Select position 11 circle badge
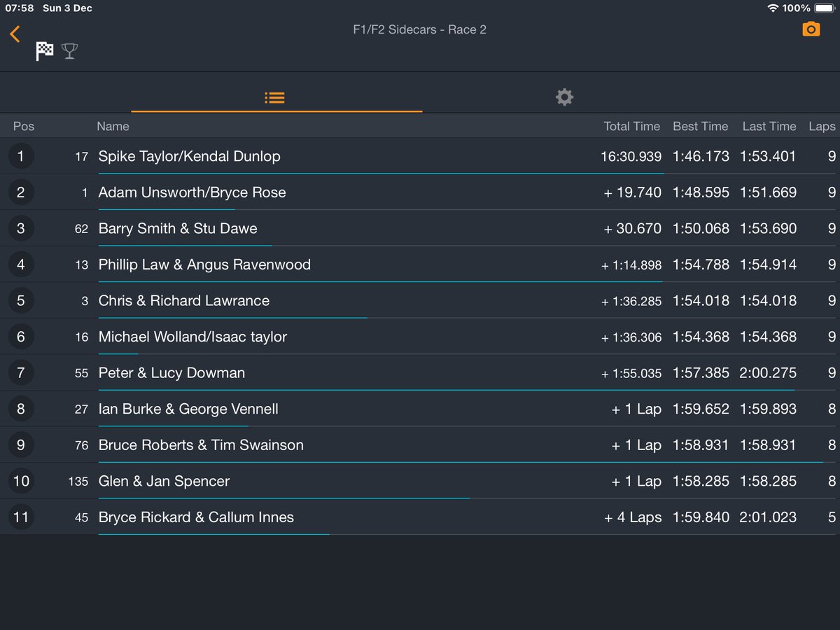The height and width of the screenshot is (630, 840). point(20,517)
